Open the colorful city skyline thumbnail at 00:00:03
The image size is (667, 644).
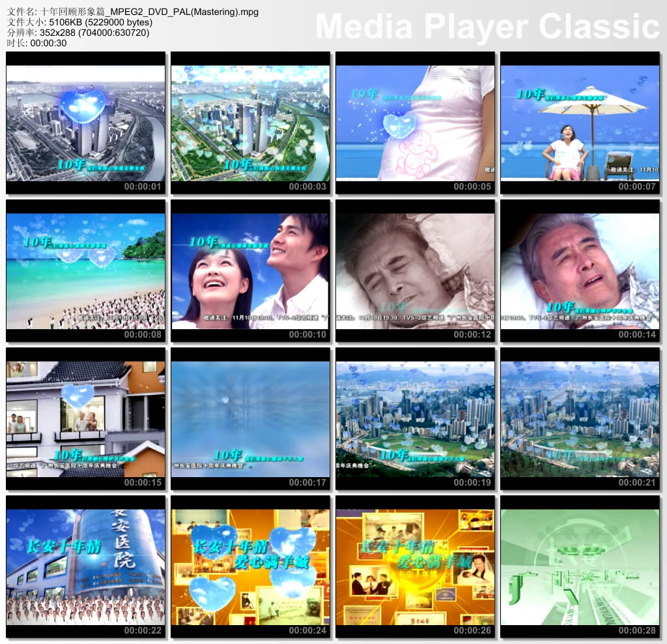[x=250, y=123]
